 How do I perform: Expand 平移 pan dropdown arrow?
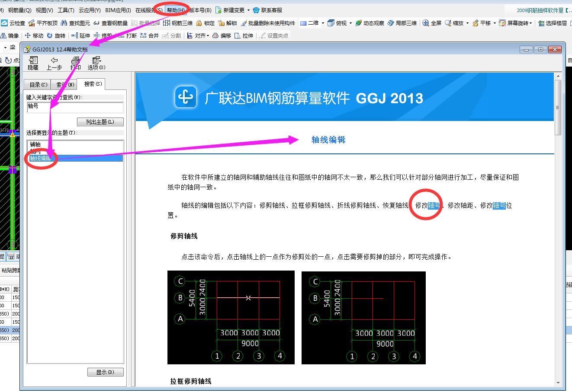pyautogui.click(x=495, y=23)
